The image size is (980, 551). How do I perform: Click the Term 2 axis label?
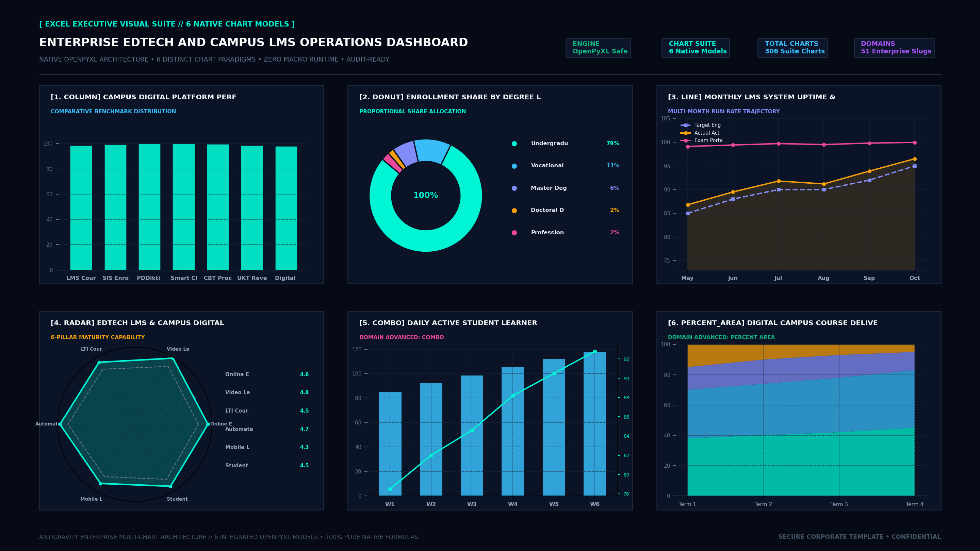pos(763,505)
